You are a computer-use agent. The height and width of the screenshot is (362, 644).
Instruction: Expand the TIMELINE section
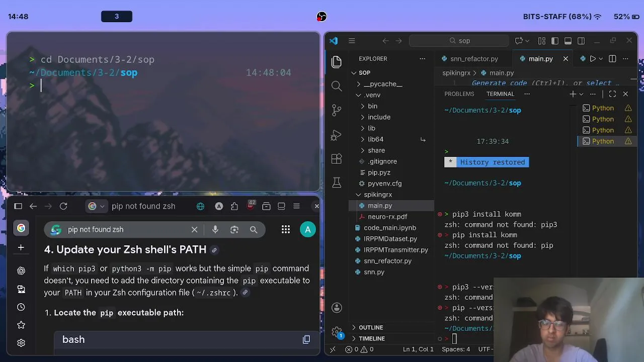tap(371, 338)
